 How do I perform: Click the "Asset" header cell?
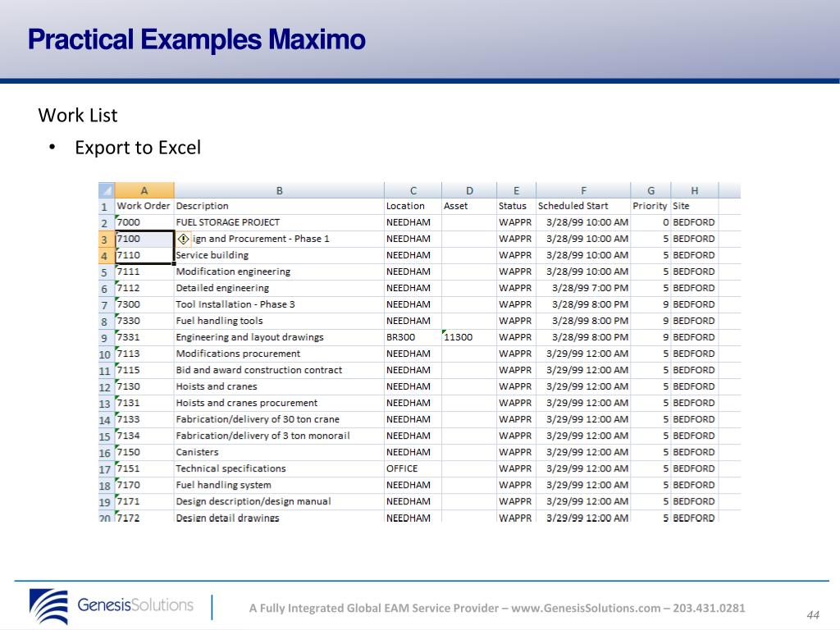[x=469, y=206]
